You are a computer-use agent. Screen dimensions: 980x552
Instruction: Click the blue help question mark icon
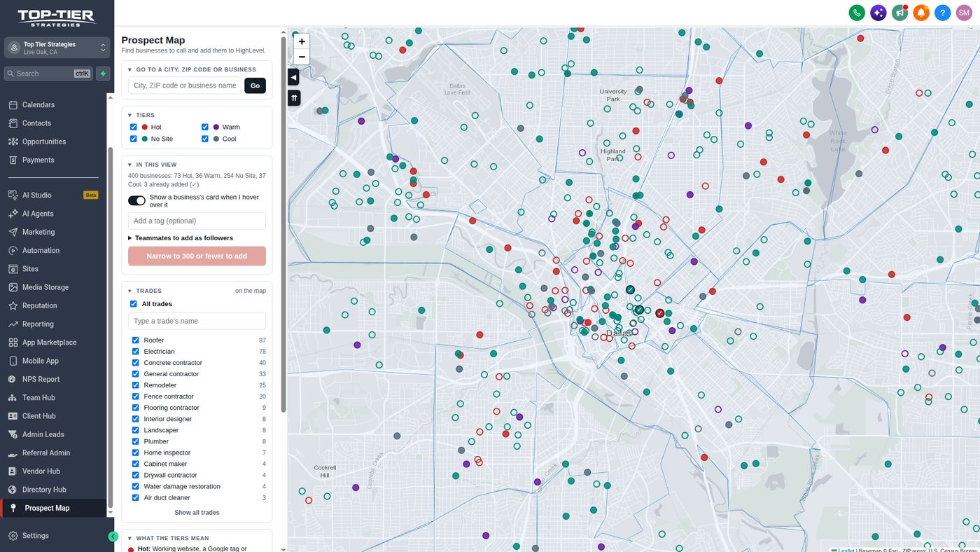943,13
